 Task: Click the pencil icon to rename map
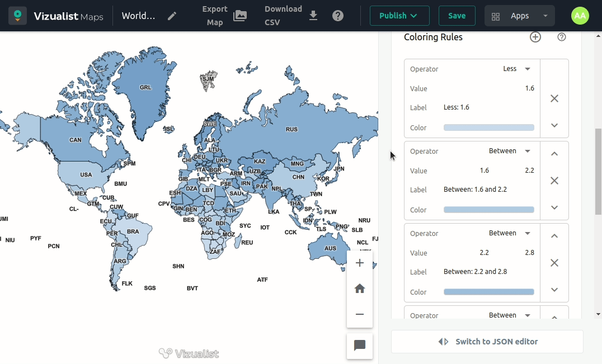[172, 16]
